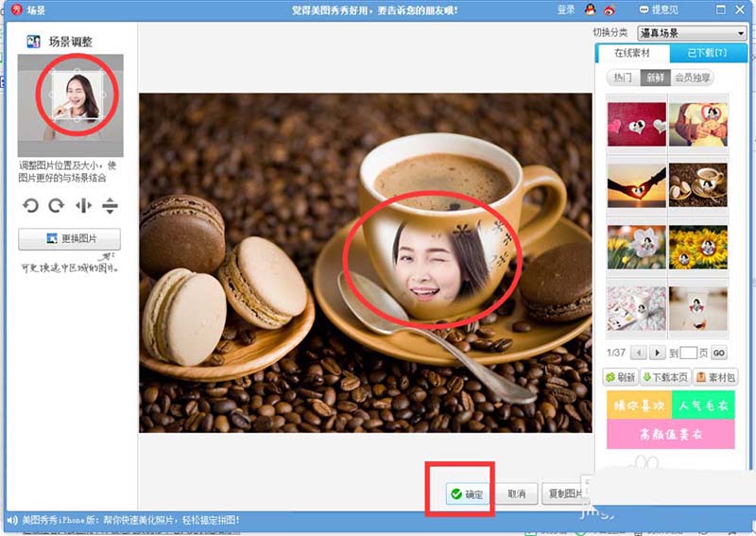Open the 切换分类 category dropdown
The height and width of the screenshot is (536, 756).
pyautogui.click(x=692, y=33)
